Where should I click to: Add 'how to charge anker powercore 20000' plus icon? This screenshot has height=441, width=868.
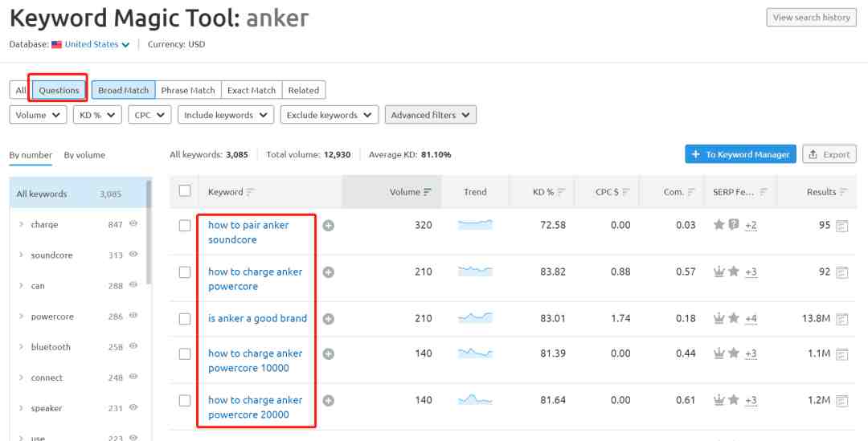(x=328, y=401)
